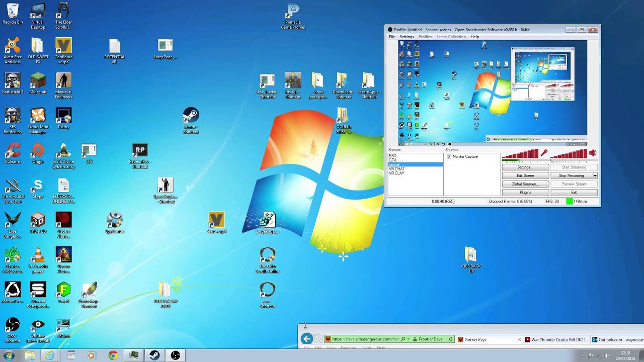Screen dimensions: 644x362
Task: Switch to the Partner Keys browser tab
Action: pos(489,339)
